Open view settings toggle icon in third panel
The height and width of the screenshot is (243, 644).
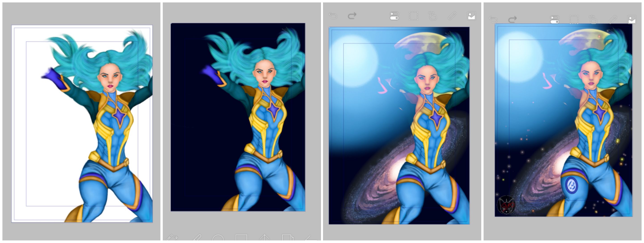[394, 16]
